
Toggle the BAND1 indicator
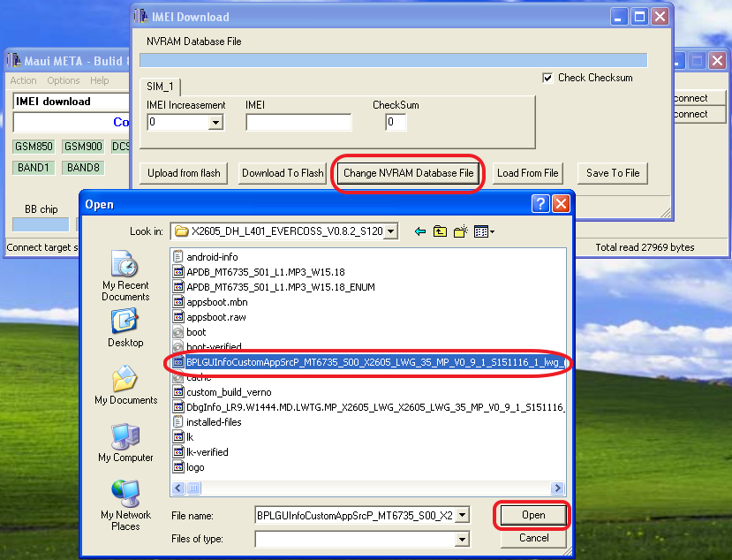coord(33,167)
